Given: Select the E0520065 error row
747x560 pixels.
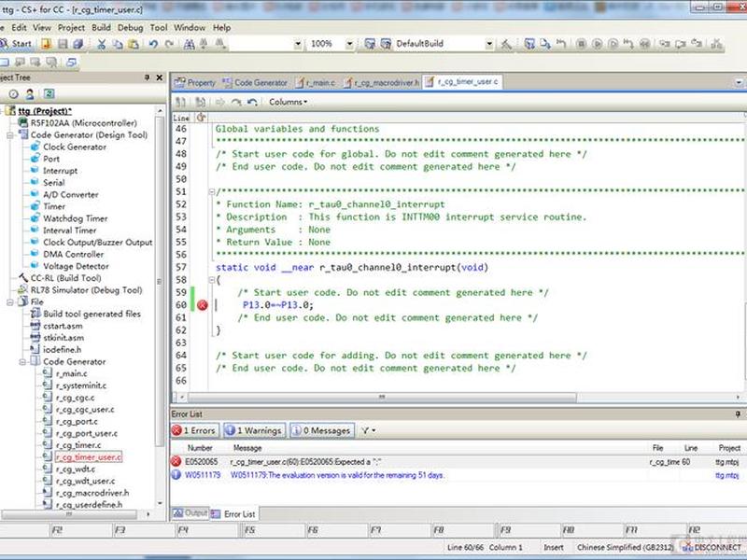Looking at the screenshot, I should (458, 462).
